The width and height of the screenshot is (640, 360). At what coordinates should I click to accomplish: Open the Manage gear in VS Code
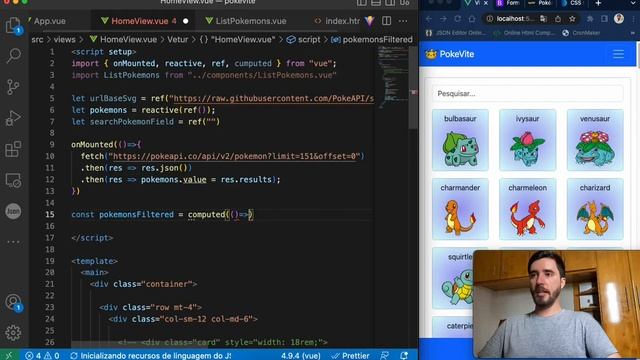[13, 333]
